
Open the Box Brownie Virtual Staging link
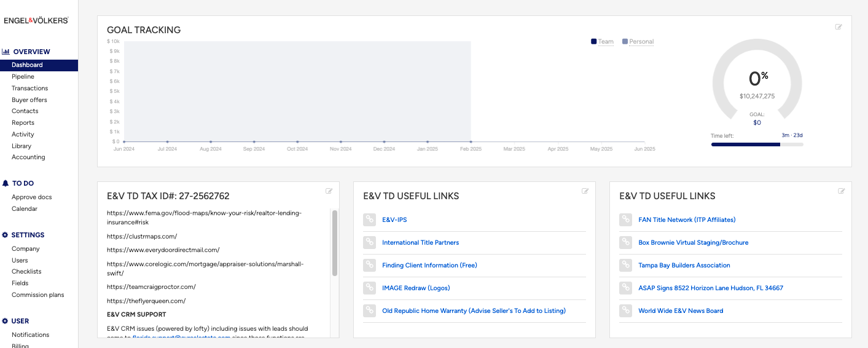pyautogui.click(x=693, y=243)
